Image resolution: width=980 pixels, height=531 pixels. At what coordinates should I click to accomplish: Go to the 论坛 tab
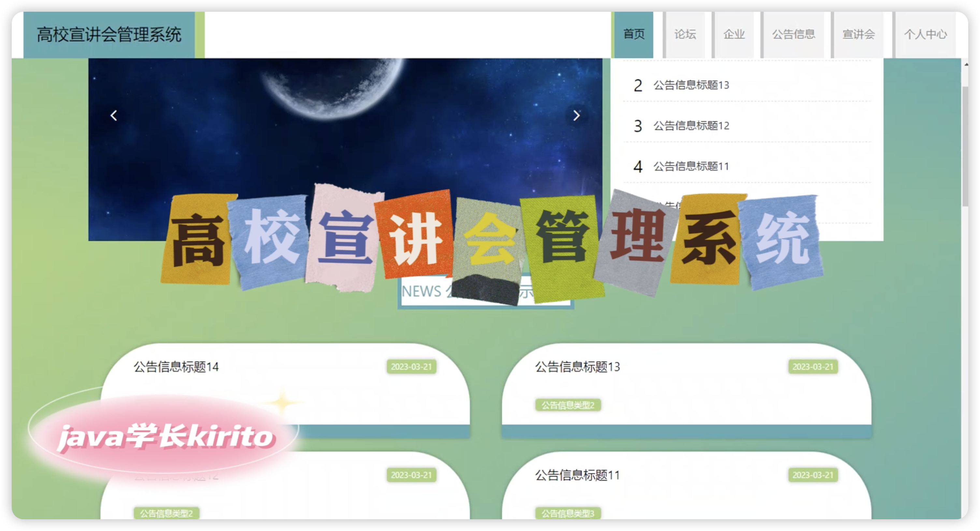point(685,34)
